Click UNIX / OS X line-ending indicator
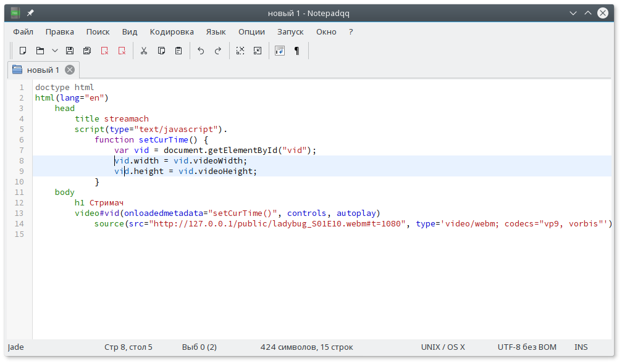This screenshot has width=622, height=364. tap(443, 347)
